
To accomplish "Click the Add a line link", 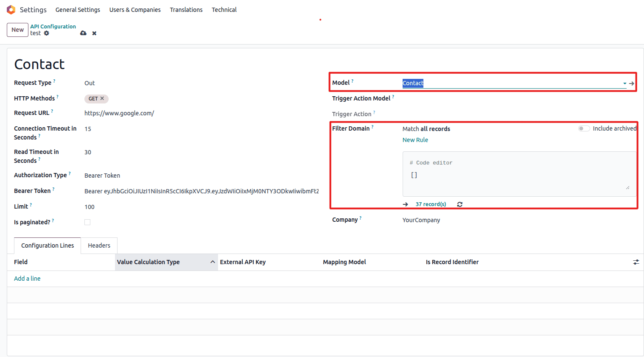I will 27,279.
